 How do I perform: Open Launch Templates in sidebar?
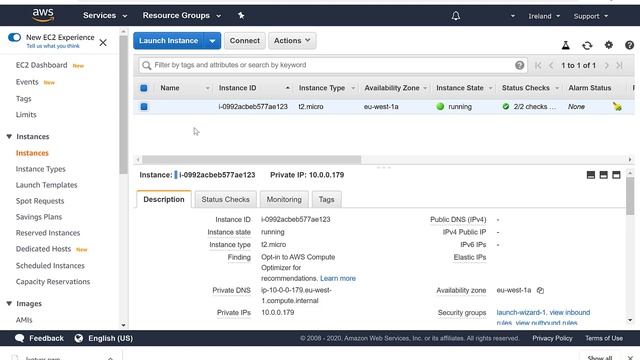pyautogui.click(x=47, y=185)
